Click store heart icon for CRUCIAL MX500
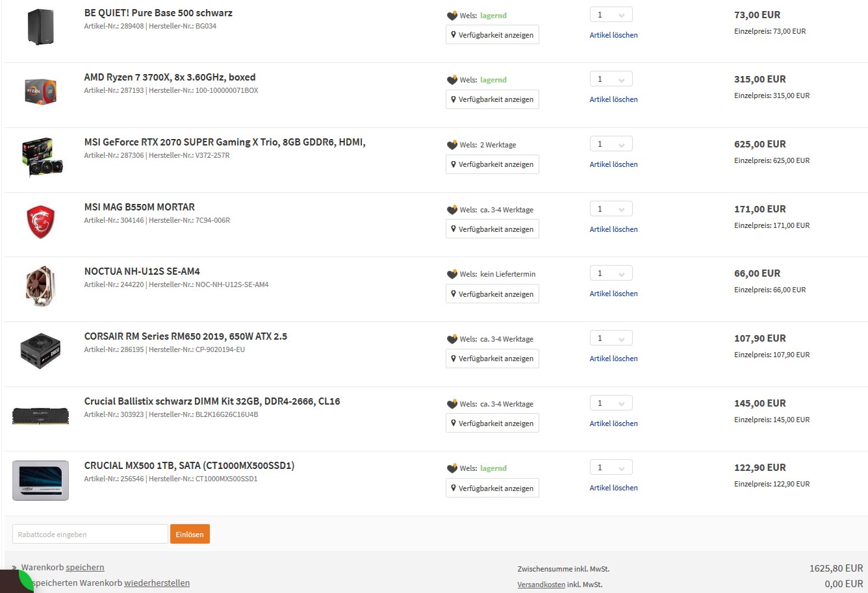 click(452, 468)
